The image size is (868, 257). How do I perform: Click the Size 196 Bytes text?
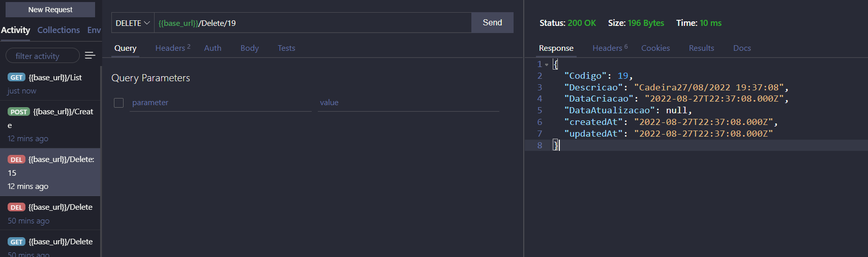pos(636,23)
